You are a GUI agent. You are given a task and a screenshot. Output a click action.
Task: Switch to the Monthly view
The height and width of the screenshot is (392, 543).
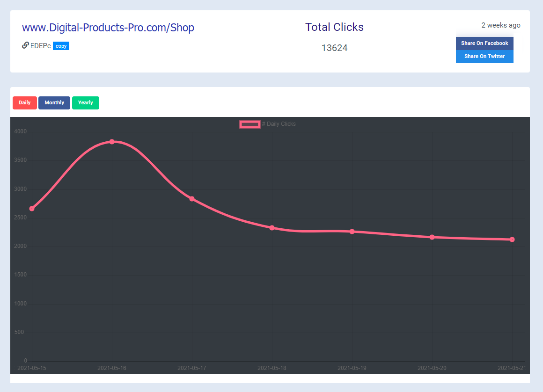54,102
